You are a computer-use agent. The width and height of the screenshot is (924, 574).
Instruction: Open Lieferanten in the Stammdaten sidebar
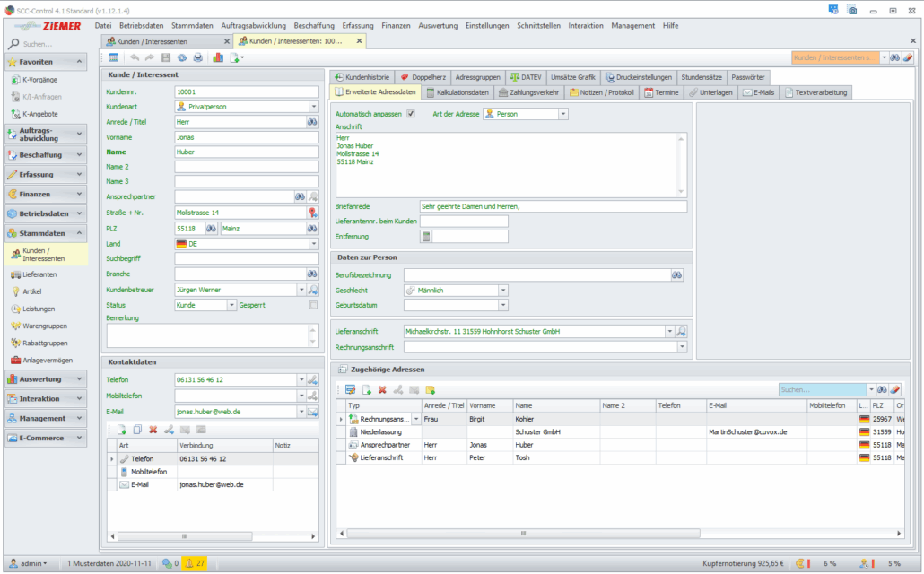point(39,274)
